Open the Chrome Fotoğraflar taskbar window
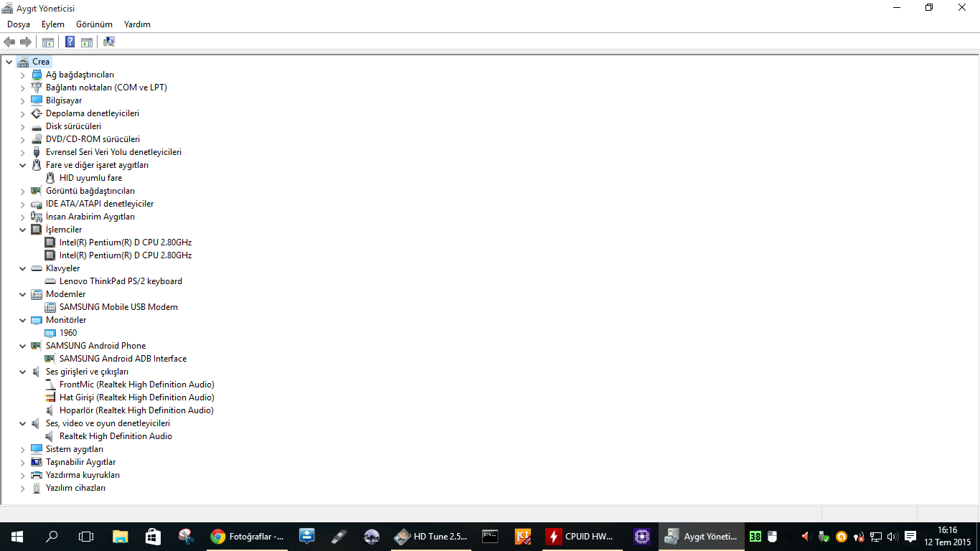The height and width of the screenshot is (551, 980). (x=247, y=536)
